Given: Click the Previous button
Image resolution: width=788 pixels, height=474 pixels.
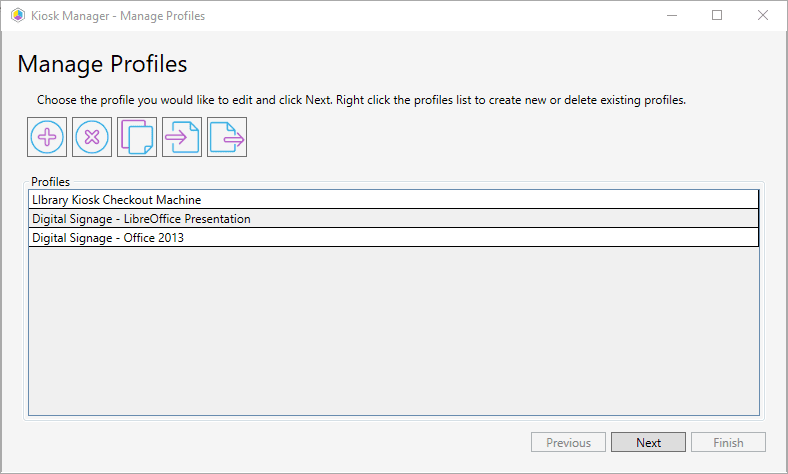Looking at the screenshot, I should point(568,442).
